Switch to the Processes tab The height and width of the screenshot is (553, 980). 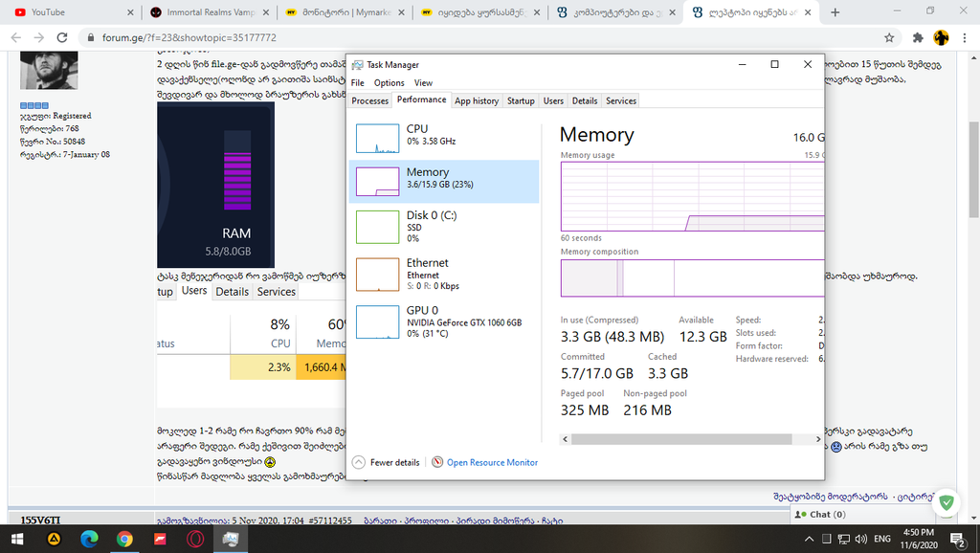(369, 100)
